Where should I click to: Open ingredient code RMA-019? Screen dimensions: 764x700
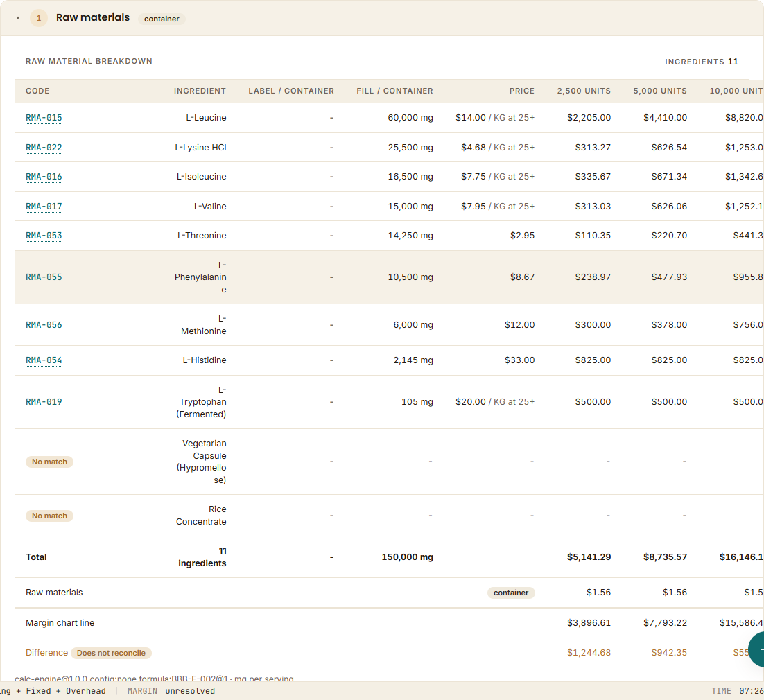click(44, 402)
